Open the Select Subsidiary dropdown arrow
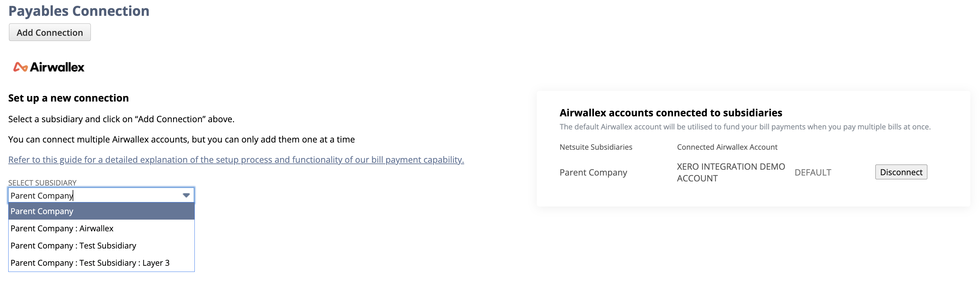 [186, 195]
